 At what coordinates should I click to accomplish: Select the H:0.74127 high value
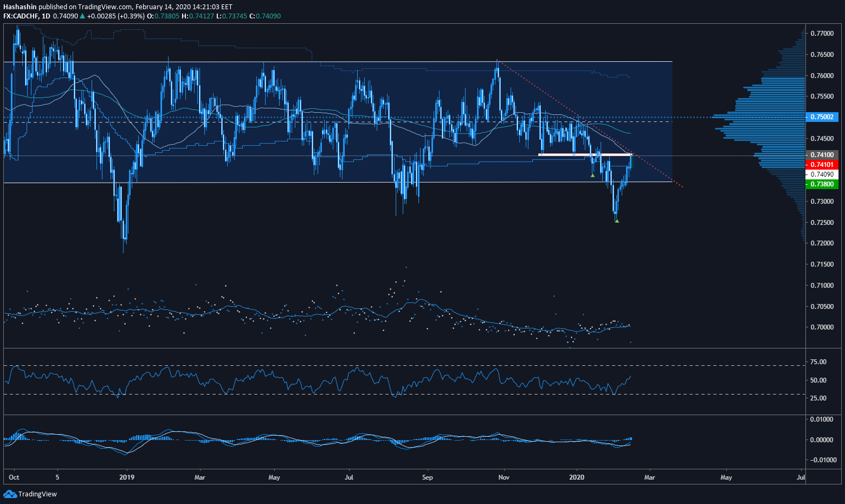(198, 16)
